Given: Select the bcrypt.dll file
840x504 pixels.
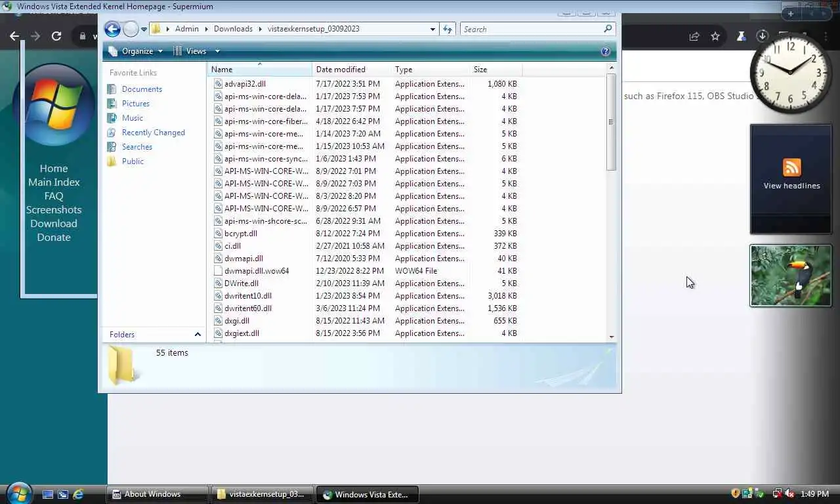Looking at the screenshot, I should [240, 234].
